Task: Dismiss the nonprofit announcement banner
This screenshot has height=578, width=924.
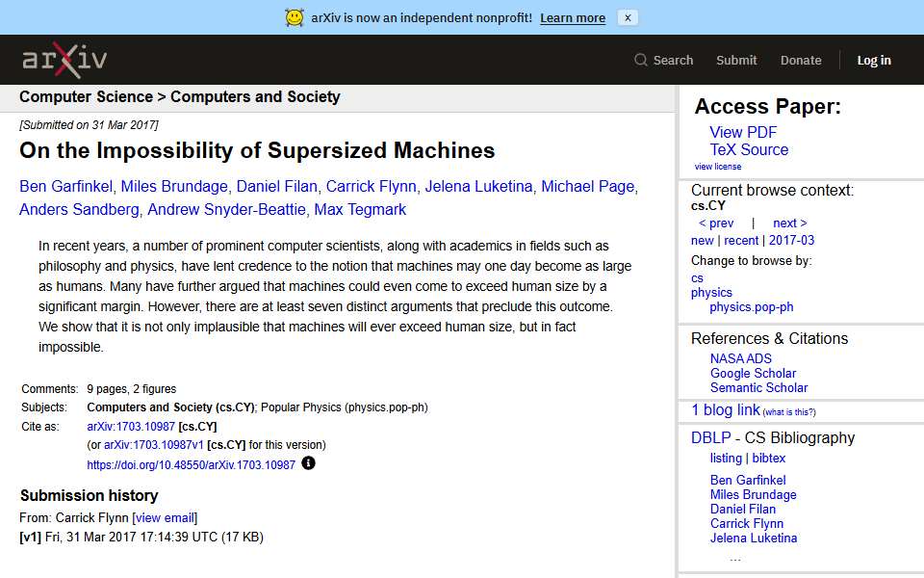Action: coord(628,17)
